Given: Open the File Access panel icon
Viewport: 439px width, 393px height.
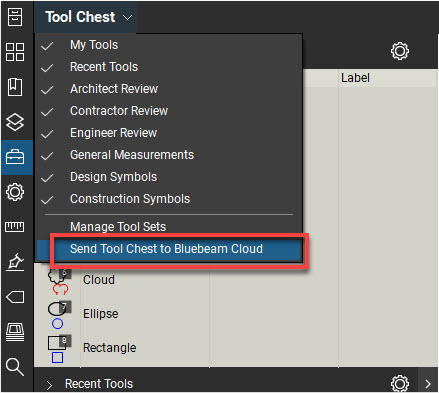Looking at the screenshot, I should pyautogui.click(x=15, y=17).
